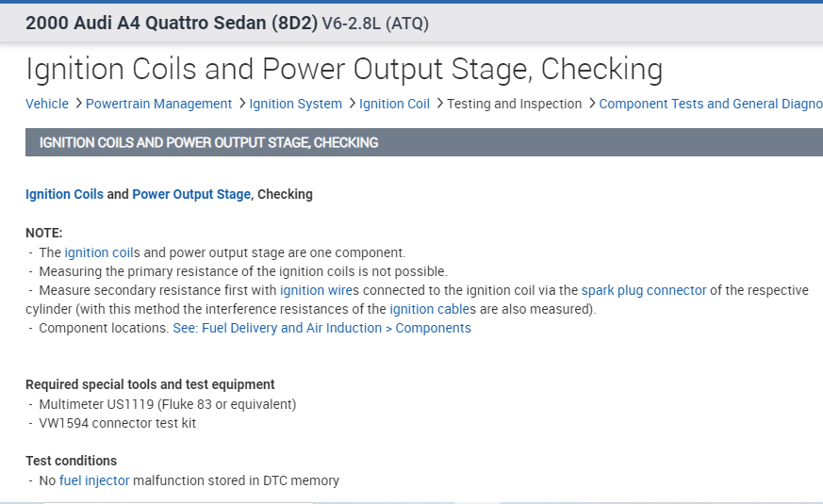Follow the fuel injector link
The image size is (823, 504).
pos(94,480)
